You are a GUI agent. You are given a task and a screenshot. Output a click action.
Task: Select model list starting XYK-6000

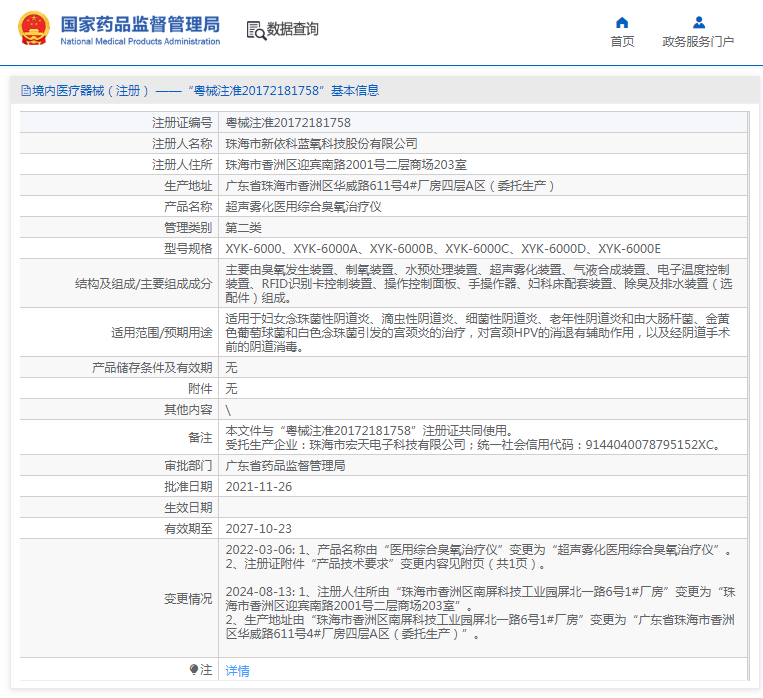coord(443,249)
